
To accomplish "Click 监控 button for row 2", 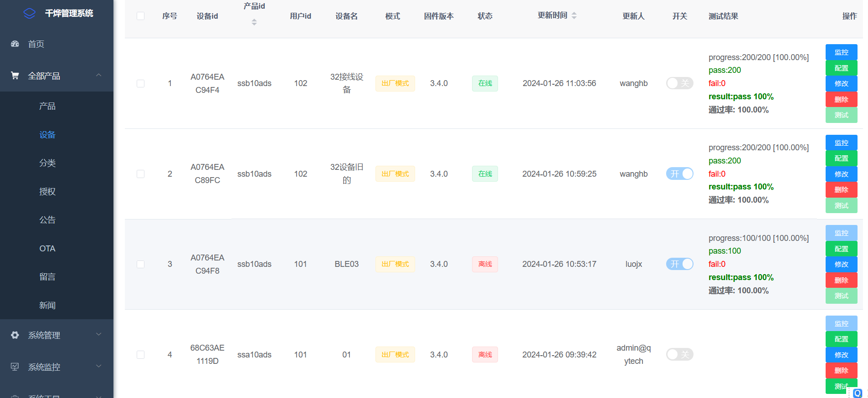I will (841, 143).
